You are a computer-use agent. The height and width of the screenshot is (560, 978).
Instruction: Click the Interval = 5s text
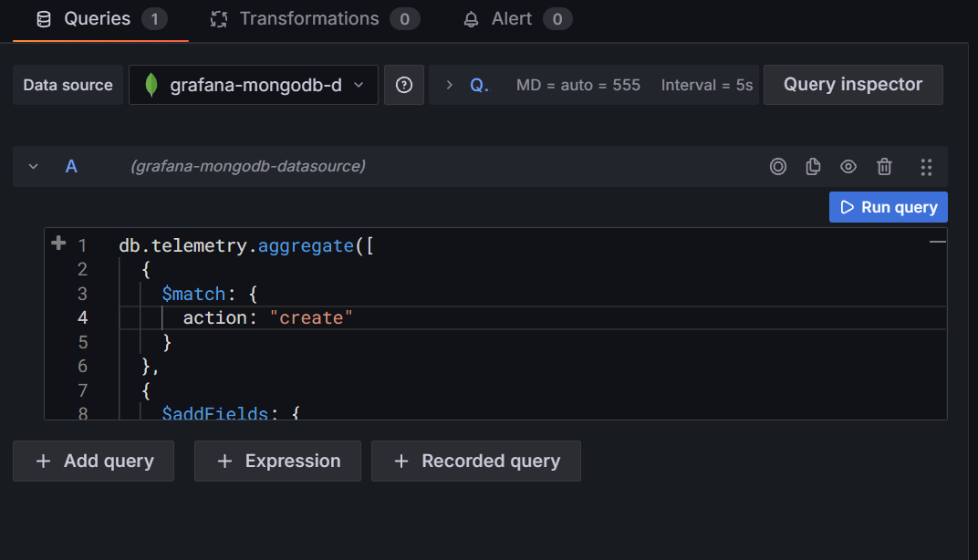pos(707,85)
